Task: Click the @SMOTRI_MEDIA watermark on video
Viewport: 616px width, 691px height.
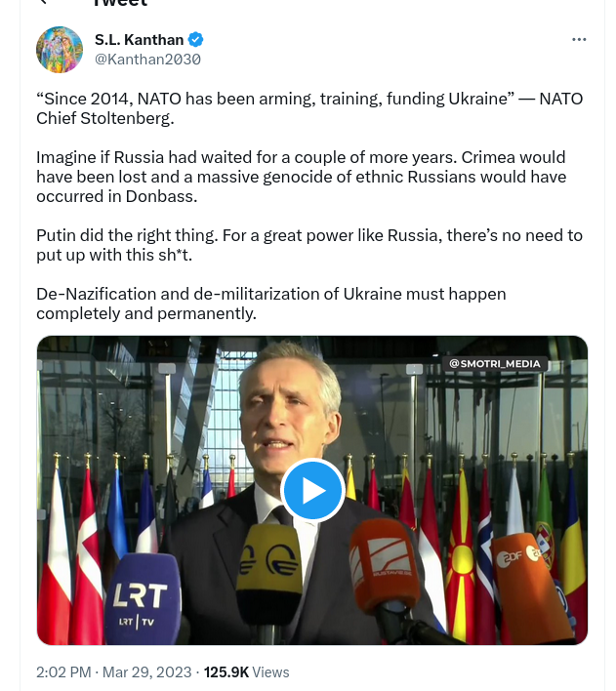Action: 494,364
